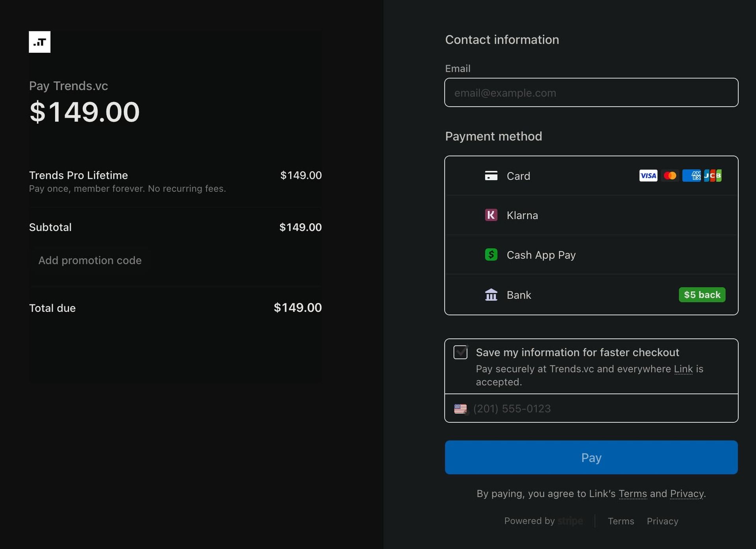Screen dimensions: 756x549
Task: Open Stripe footer Terms link
Action: pyautogui.click(x=621, y=521)
